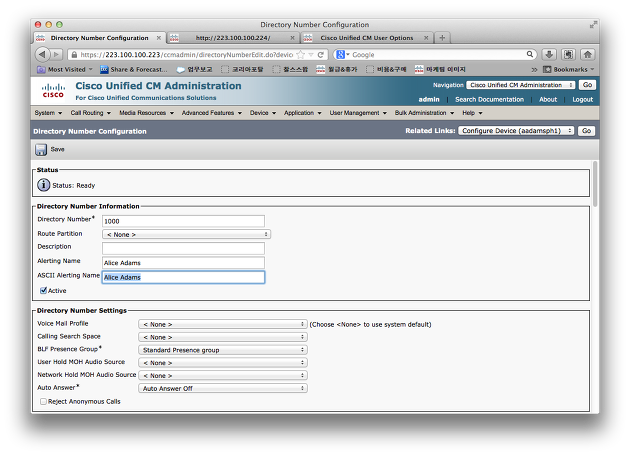This screenshot has height=456, width=630.
Task: Click the browser URL address bar
Action: [186, 55]
